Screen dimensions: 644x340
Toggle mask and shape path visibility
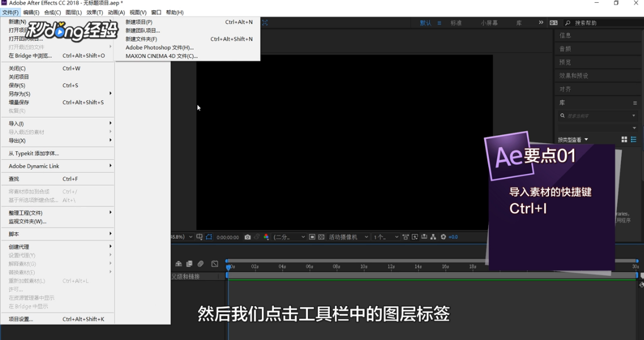point(209,237)
